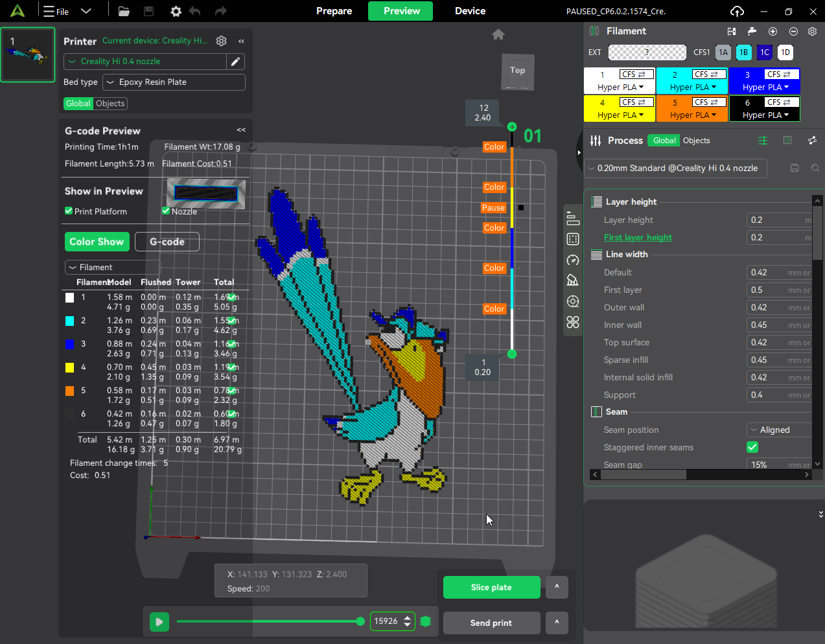This screenshot has width=825, height=644.
Task: Uncheck the Nozzle preview checkbox
Action: tap(166, 211)
